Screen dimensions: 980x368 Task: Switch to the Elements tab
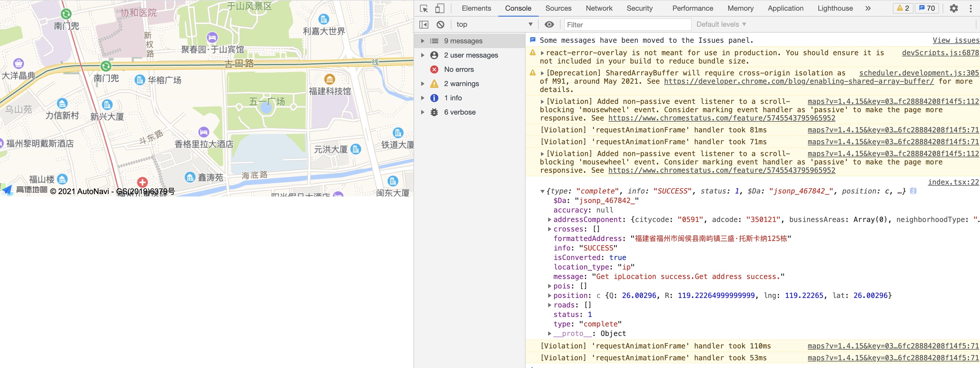(476, 8)
